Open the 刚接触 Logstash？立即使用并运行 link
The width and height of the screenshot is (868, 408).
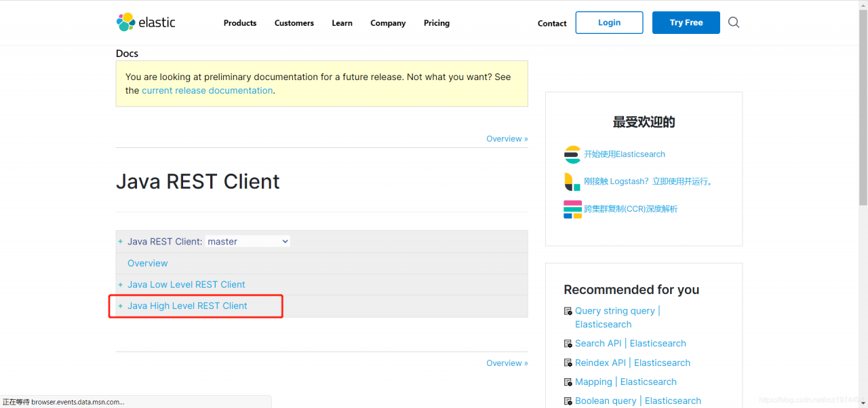(x=648, y=181)
